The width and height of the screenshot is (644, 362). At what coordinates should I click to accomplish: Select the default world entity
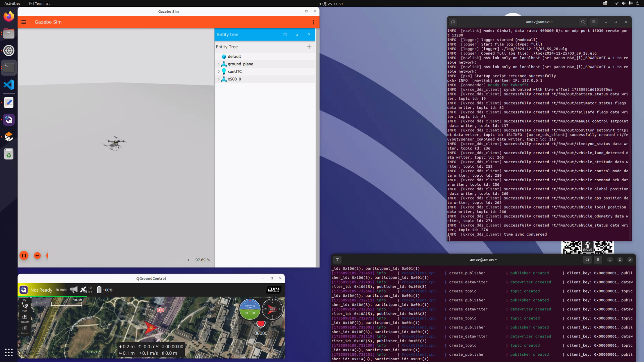tap(265, 56)
